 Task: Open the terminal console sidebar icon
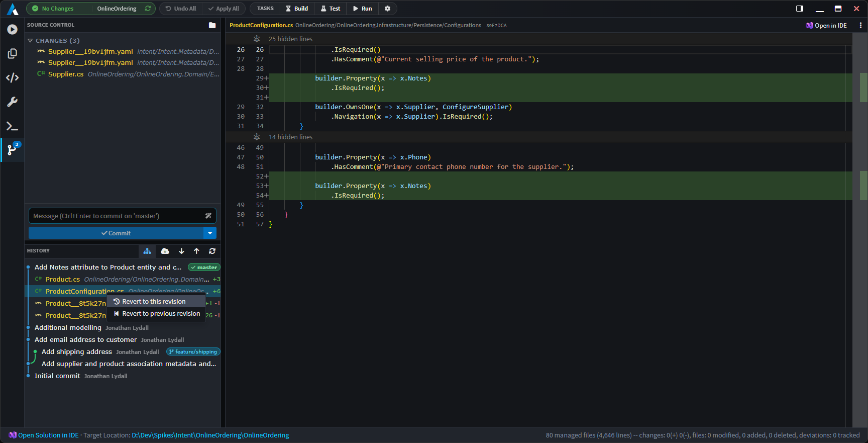[12, 126]
